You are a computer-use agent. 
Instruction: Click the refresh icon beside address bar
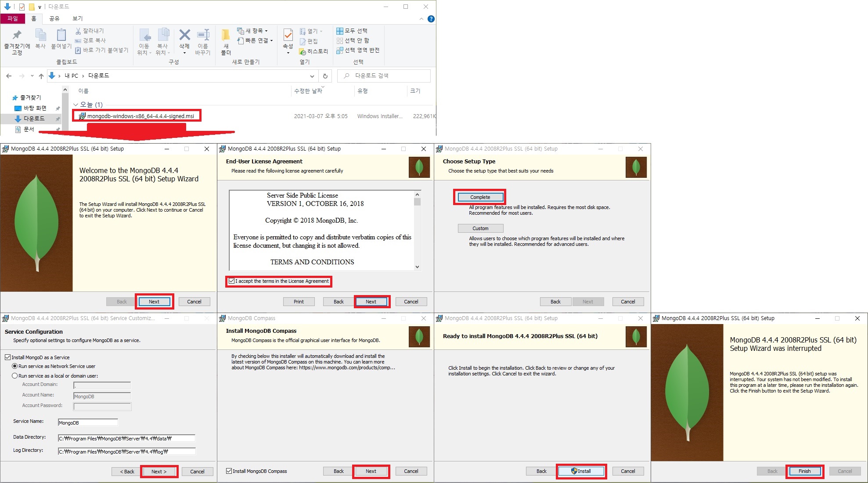pyautogui.click(x=325, y=76)
